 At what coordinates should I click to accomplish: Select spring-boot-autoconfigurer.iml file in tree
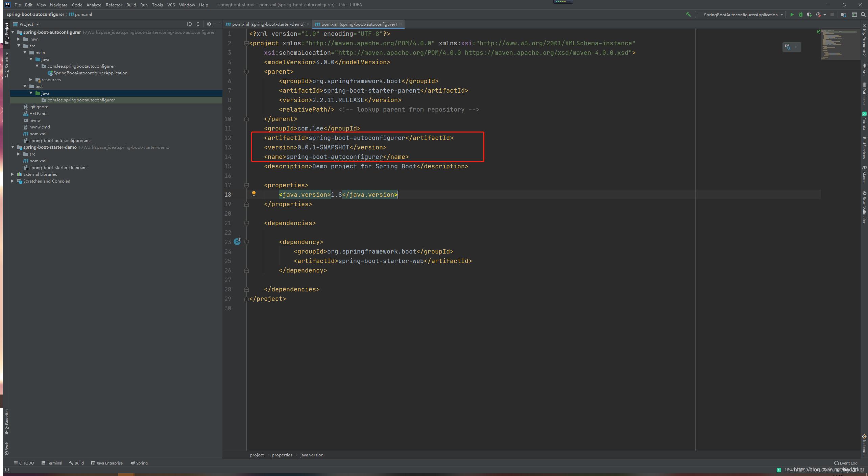[60, 140]
